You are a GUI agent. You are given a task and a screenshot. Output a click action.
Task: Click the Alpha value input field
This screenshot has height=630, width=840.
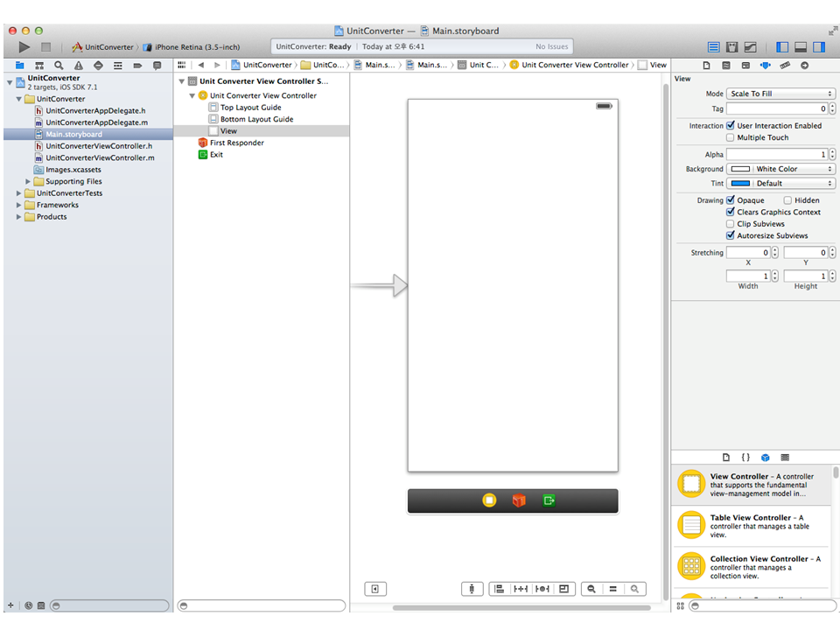click(776, 155)
